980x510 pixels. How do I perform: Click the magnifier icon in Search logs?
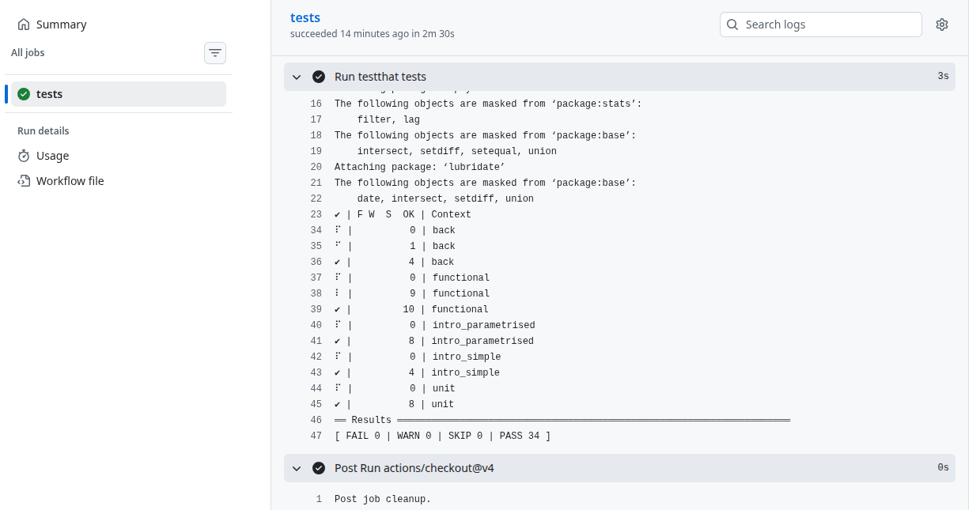click(x=733, y=25)
